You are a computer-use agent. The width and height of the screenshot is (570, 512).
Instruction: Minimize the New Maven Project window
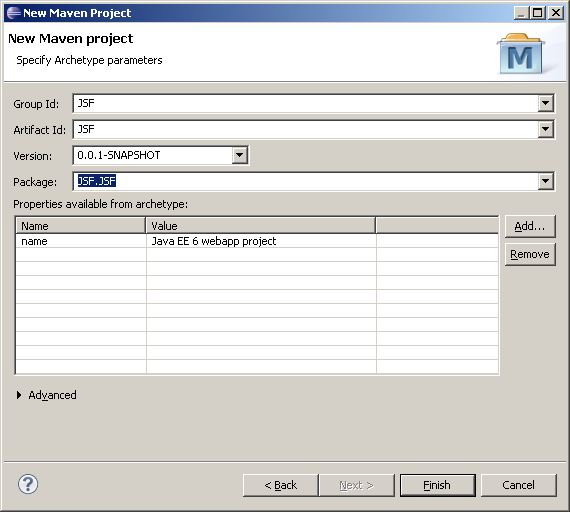click(521, 13)
